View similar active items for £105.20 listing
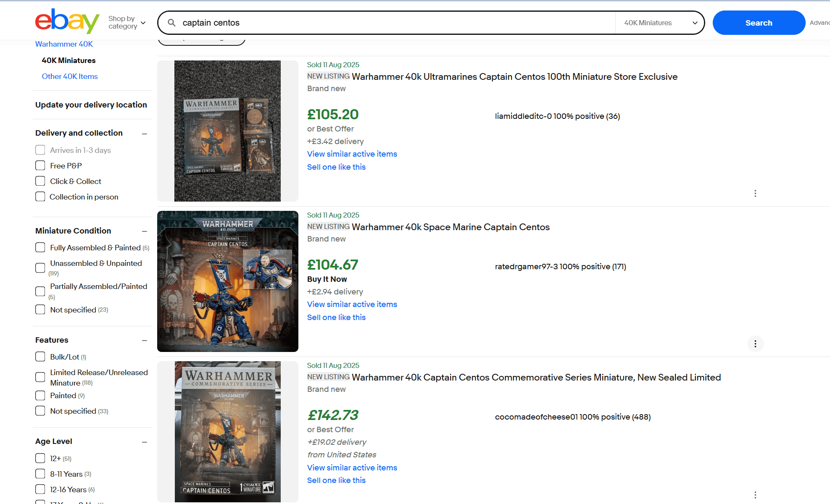The height and width of the screenshot is (504, 830). [352, 154]
